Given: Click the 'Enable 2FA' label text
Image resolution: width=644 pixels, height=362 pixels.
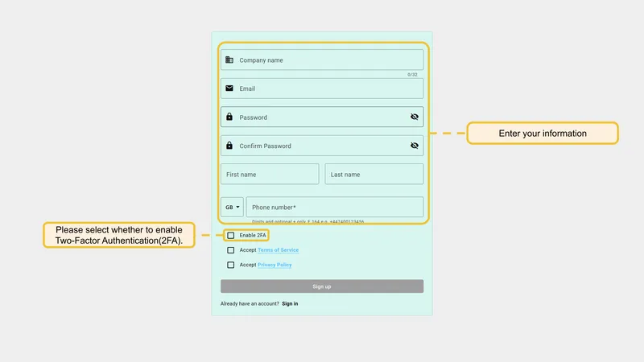Looking at the screenshot, I should pos(253,235).
